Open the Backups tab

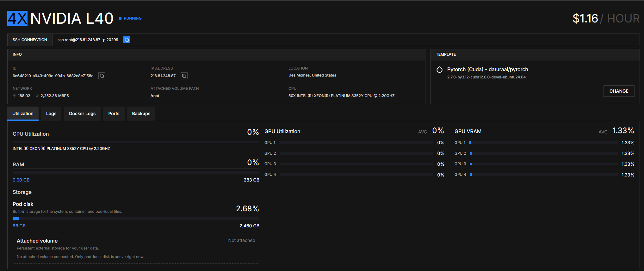[141, 114]
